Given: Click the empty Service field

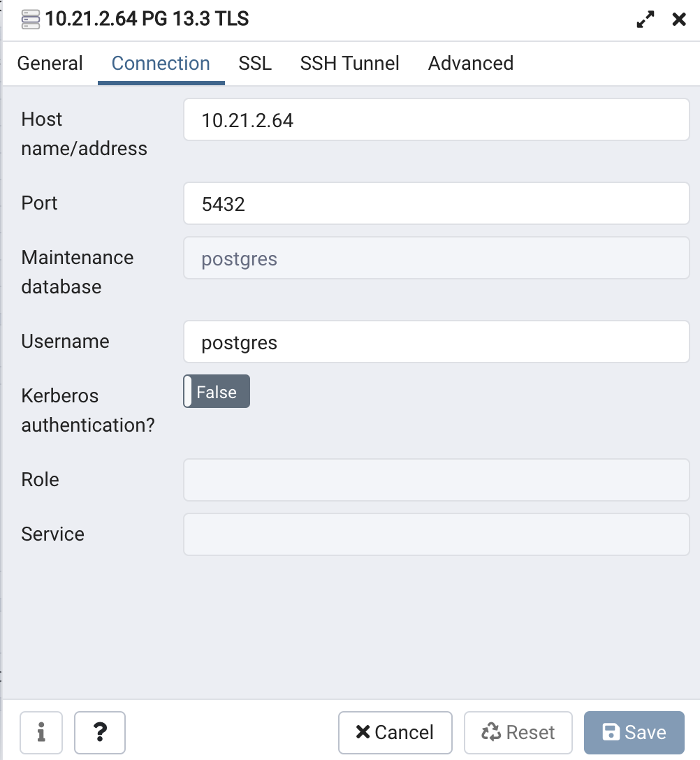Looking at the screenshot, I should pos(437,534).
